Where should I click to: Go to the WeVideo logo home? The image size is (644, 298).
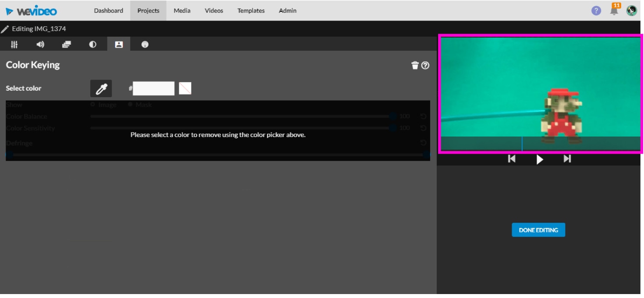point(32,11)
